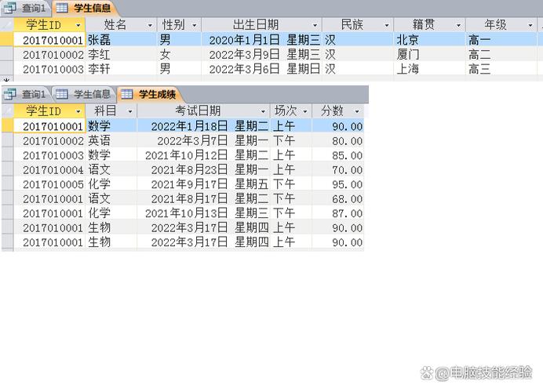Image resolution: width=543 pixels, height=392 pixels.
Task: Select the 年级 column header
Action: point(501,24)
